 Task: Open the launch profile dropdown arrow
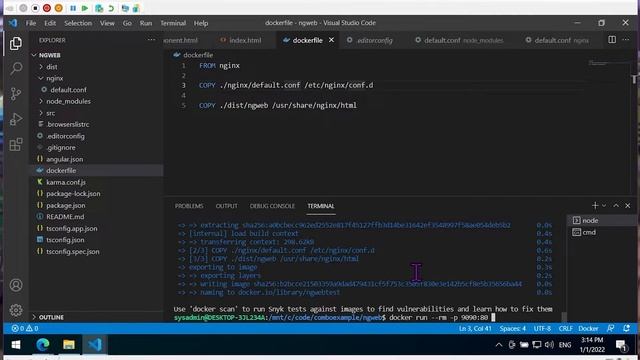pos(604,205)
